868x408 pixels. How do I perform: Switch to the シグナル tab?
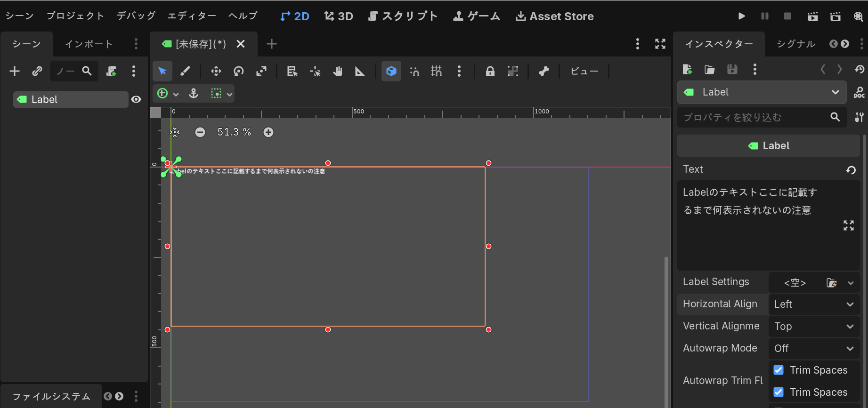(x=796, y=44)
